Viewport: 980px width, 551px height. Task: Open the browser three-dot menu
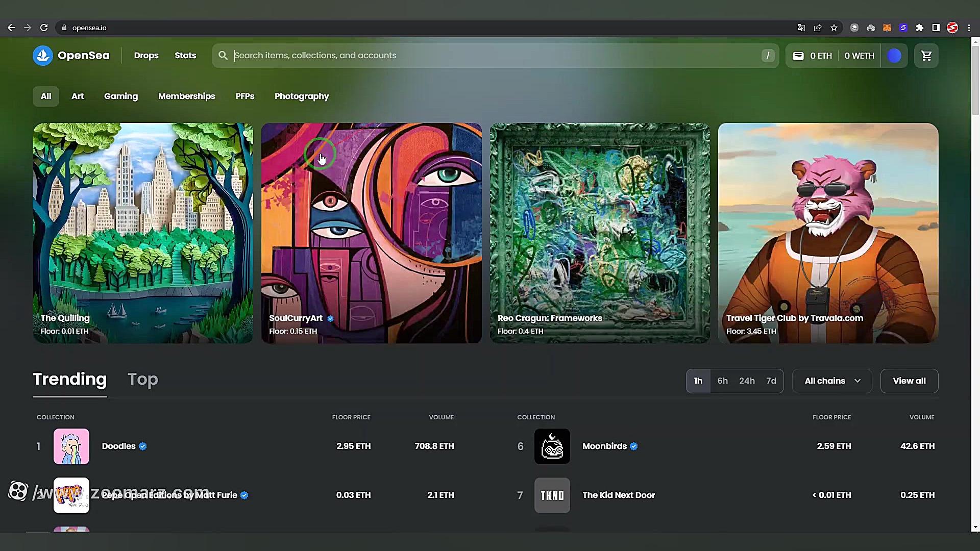[969, 28]
